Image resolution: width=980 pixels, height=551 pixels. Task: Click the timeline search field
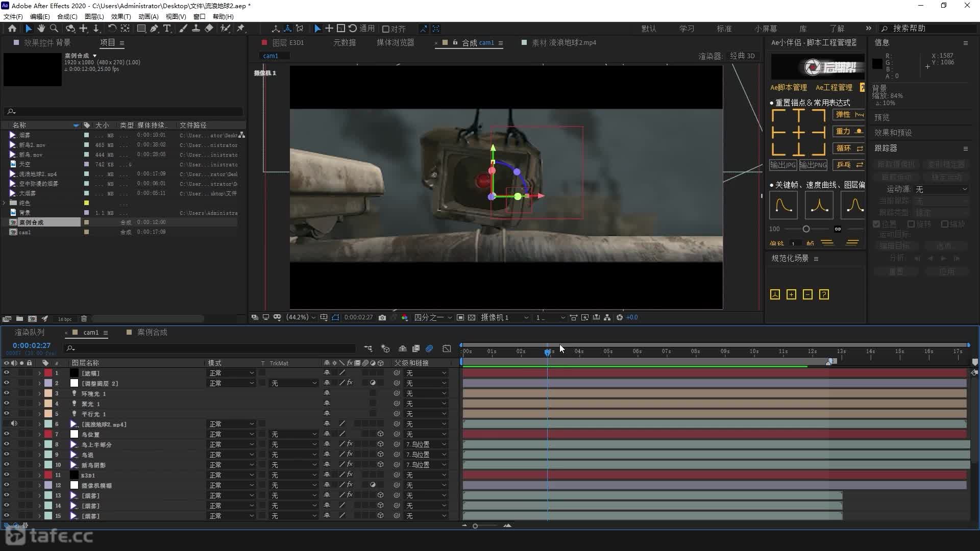point(209,348)
